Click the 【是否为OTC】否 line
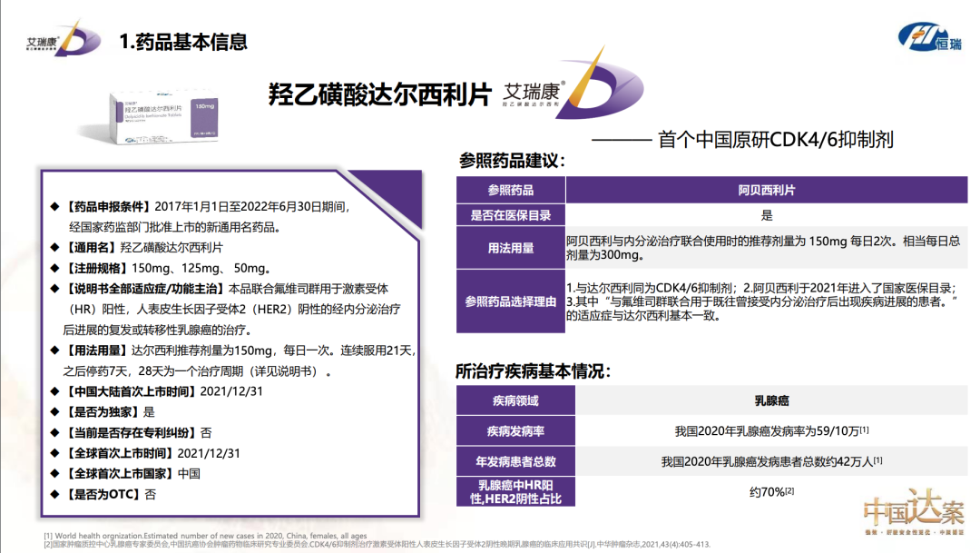 (x=103, y=494)
